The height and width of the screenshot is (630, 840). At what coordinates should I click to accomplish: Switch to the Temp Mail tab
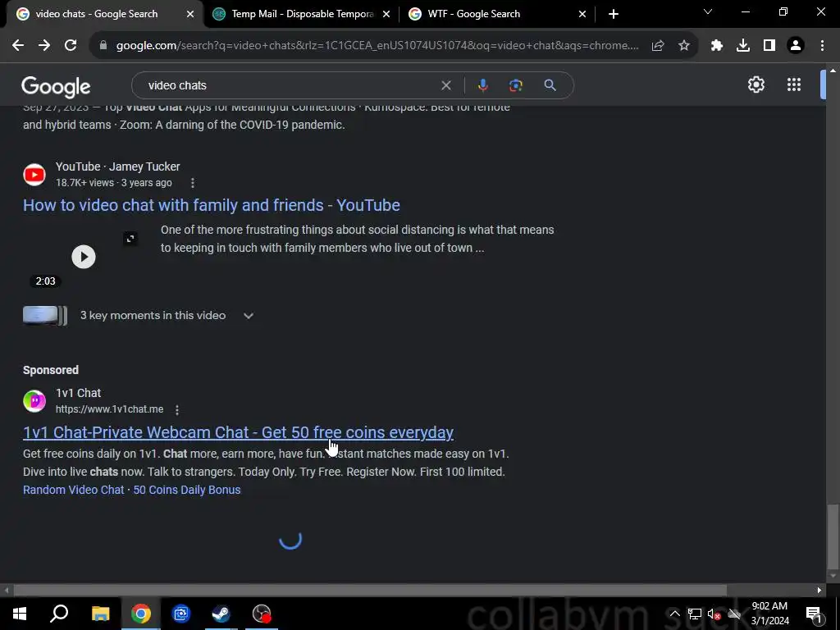pos(300,14)
